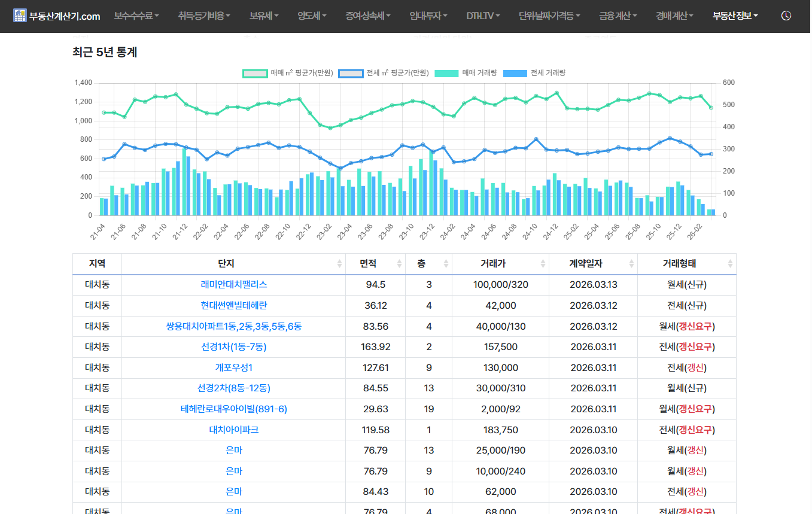Open the 양도세 menu item

[x=312, y=16]
